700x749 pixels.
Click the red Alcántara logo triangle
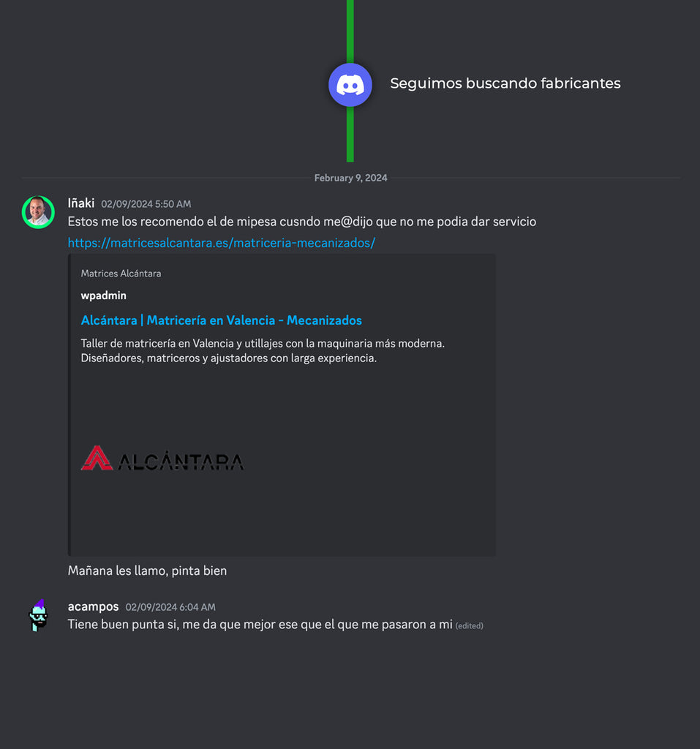pos(97,458)
